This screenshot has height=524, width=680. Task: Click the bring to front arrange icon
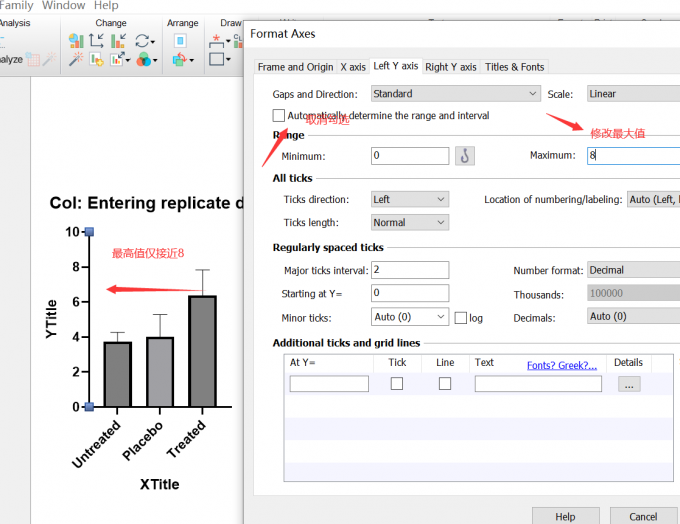[x=180, y=41]
